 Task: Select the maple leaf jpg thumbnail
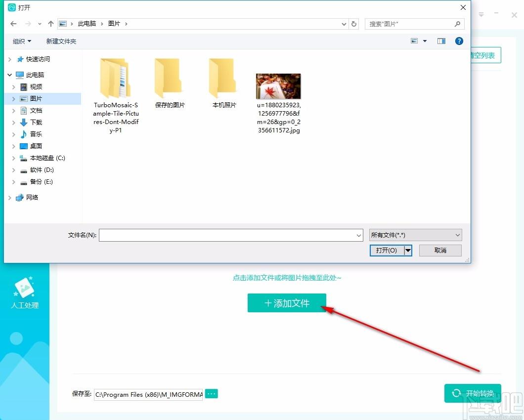pyautogui.click(x=278, y=86)
